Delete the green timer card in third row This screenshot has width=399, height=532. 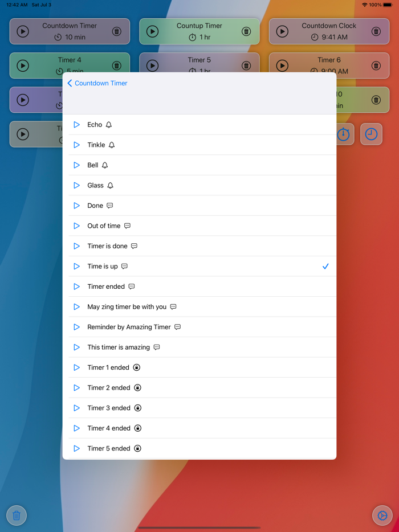(376, 100)
